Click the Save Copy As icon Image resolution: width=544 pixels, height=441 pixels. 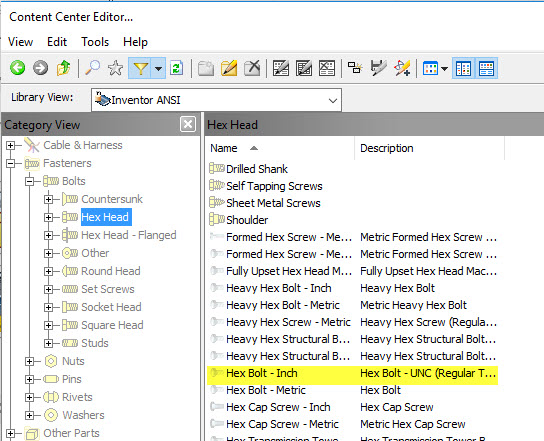pyautogui.click(x=379, y=68)
